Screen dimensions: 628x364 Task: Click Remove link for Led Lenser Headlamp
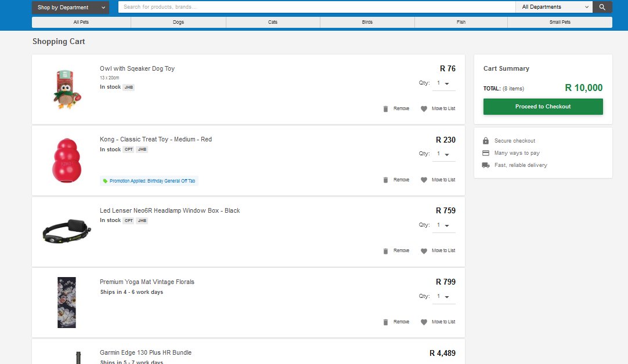[401, 250]
